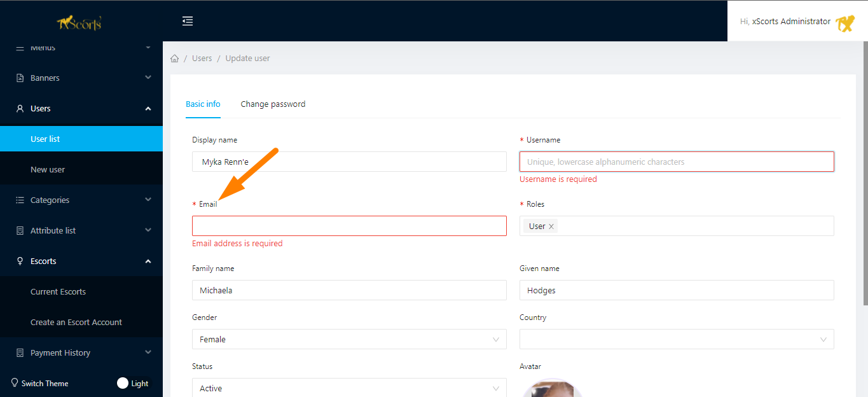Image resolution: width=868 pixels, height=397 pixels.
Task: Click the user avatar thumbnail
Action: coord(552,387)
